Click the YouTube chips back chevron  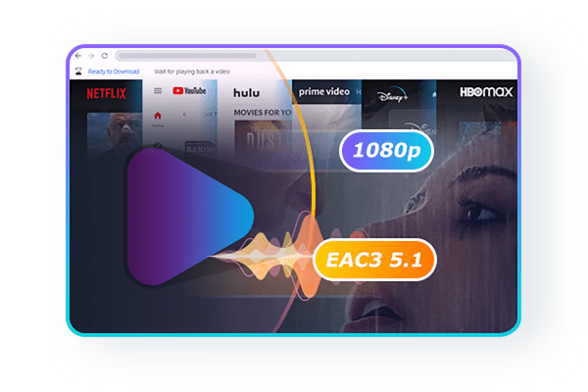click(184, 115)
